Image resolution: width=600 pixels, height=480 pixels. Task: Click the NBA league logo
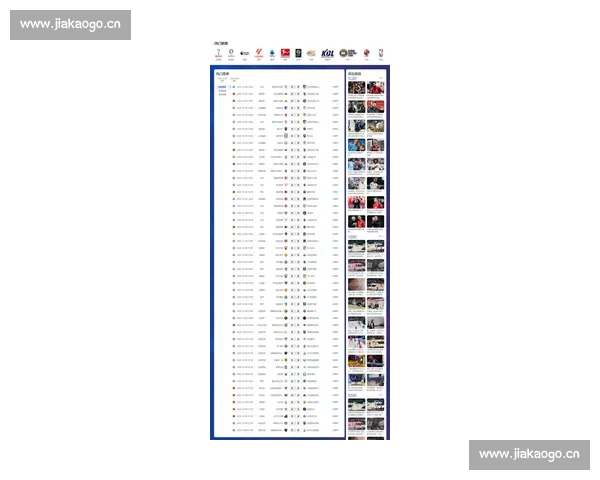[380, 52]
